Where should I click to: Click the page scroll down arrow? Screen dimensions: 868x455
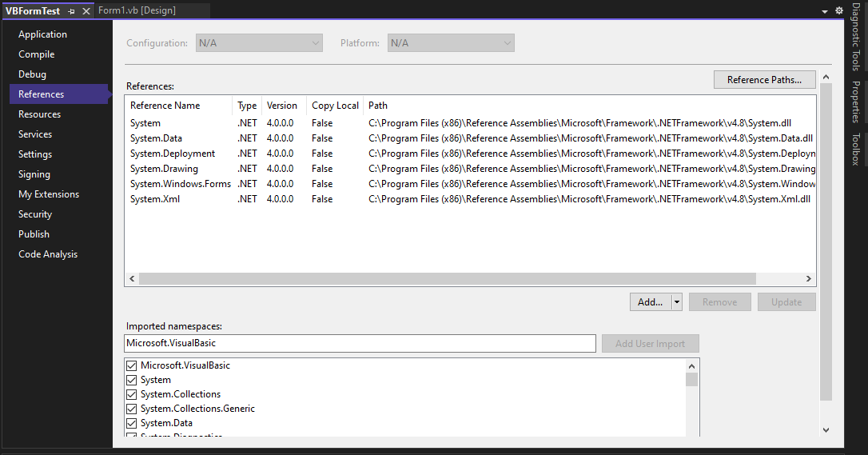coord(826,429)
